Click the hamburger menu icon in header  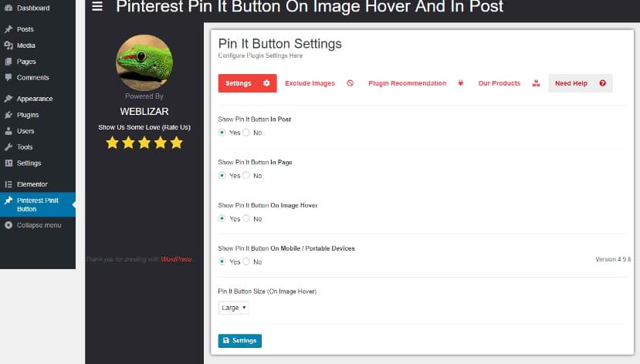coord(97,6)
